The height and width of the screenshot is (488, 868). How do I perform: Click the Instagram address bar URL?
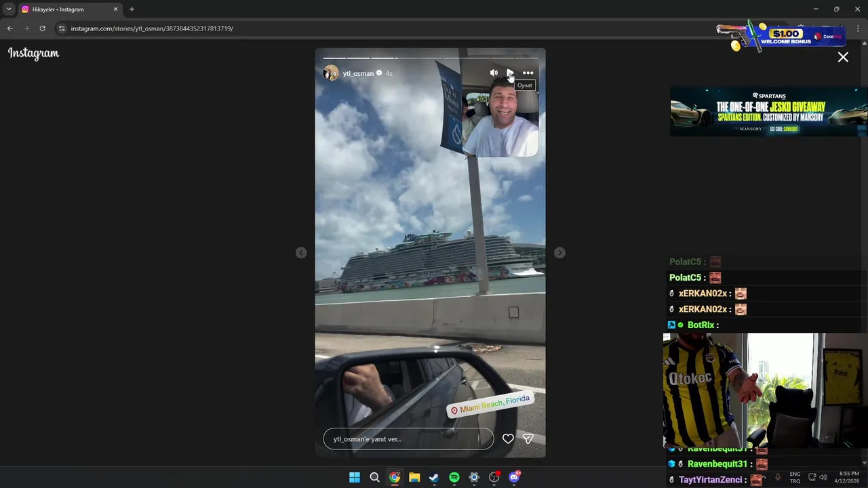(152, 28)
